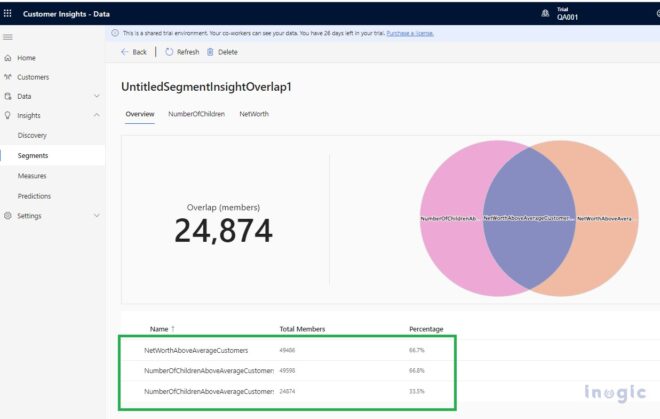
Task: Switch to the NumberOfChildren tab
Action: click(197, 114)
